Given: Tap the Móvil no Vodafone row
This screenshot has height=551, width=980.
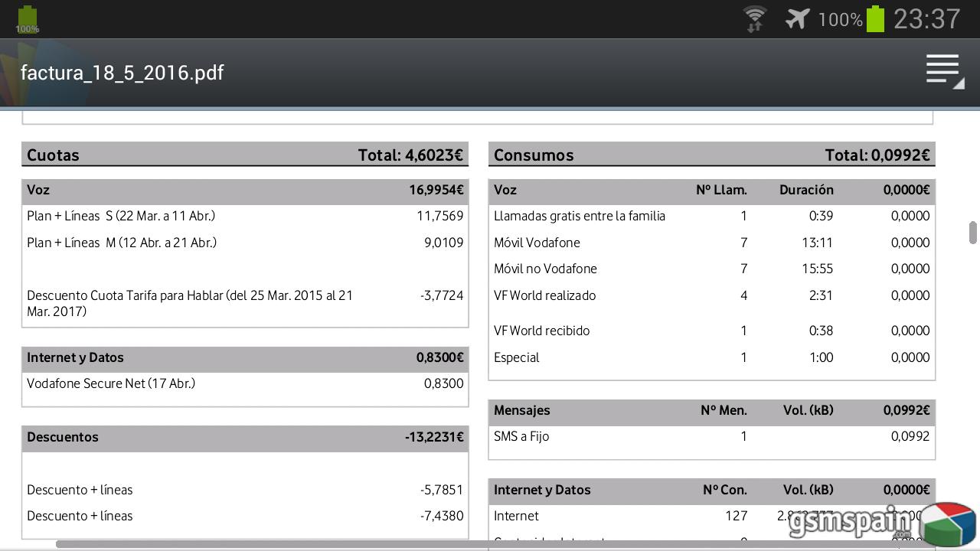Looking at the screenshot, I should click(x=712, y=269).
